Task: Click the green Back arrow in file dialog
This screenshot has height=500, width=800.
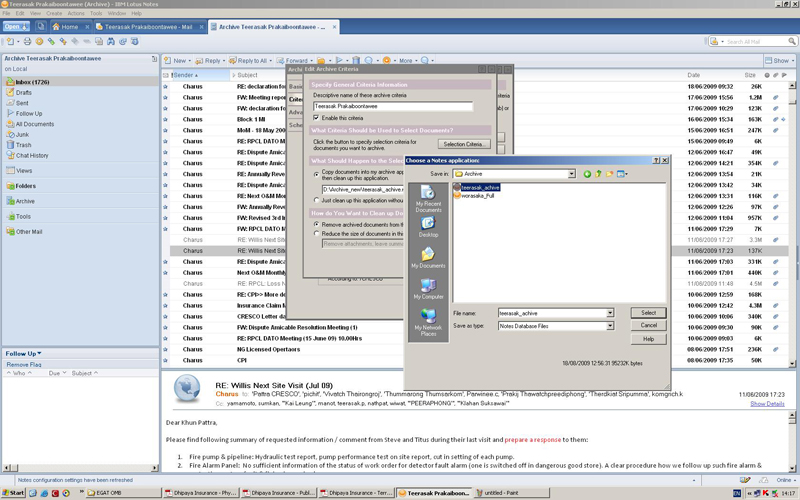Action: pyautogui.click(x=587, y=174)
